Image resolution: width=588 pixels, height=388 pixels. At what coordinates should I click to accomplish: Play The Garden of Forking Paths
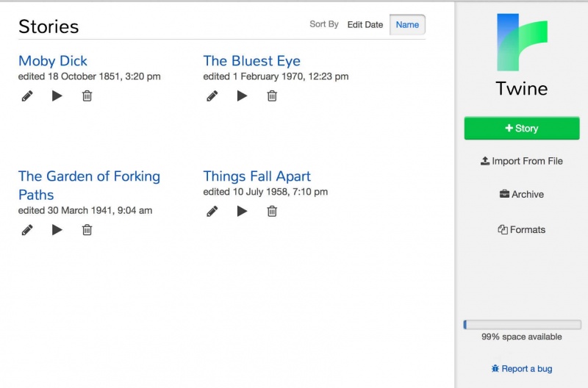tap(57, 230)
